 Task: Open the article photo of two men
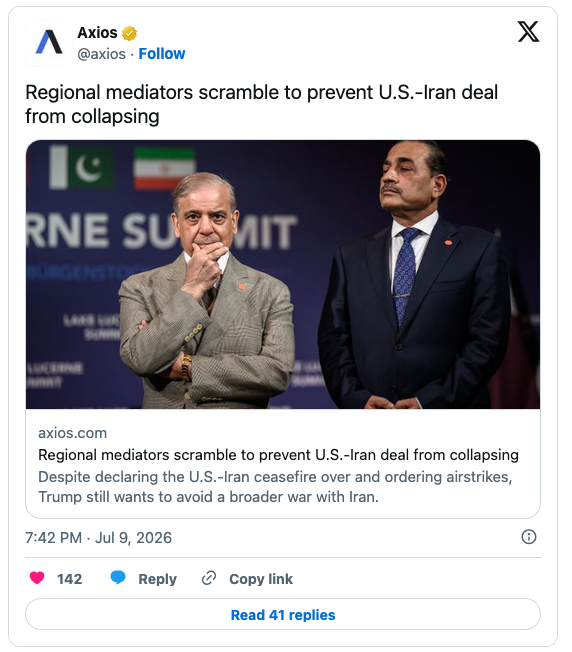coord(283,274)
